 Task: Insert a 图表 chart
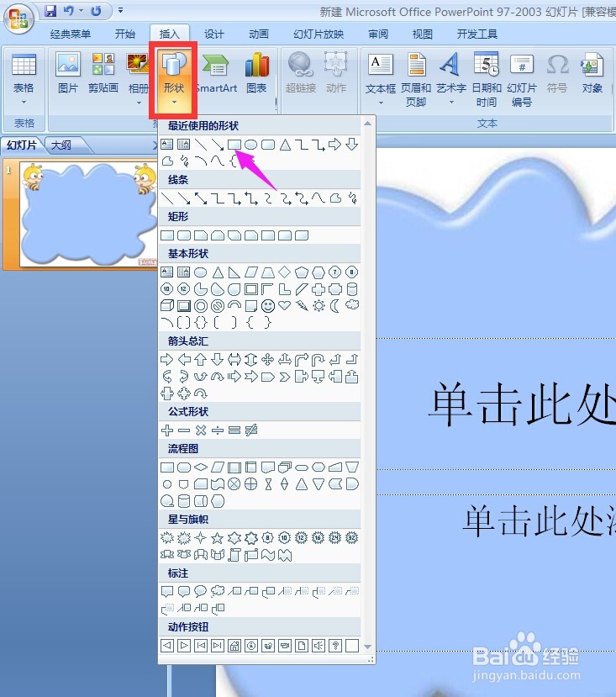pos(257,73)
